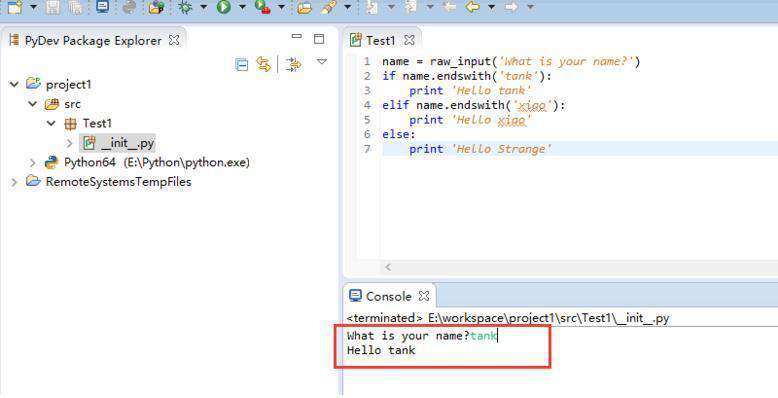Close the Test1 editor tab

pyautogui.click(x=409, y=40)
